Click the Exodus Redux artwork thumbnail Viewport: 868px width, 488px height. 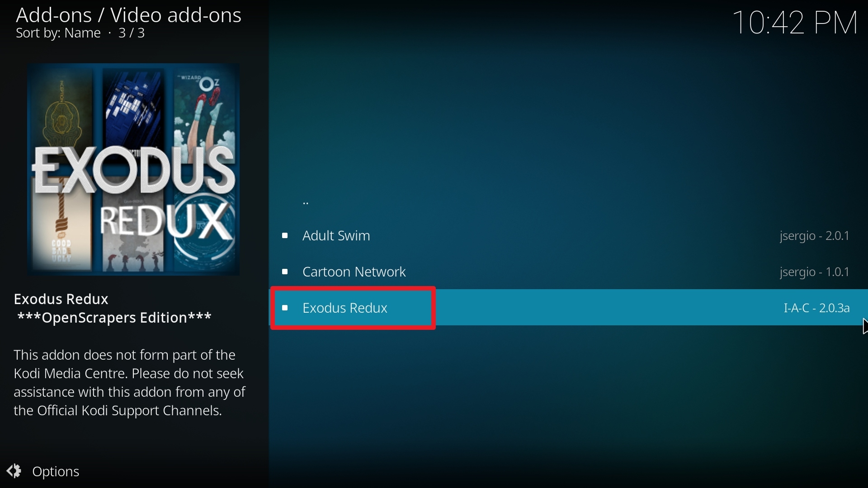click(134, 169)
